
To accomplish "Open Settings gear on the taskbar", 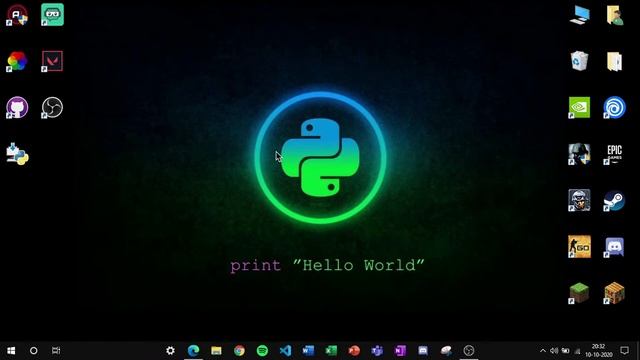I will click(170, 351).
